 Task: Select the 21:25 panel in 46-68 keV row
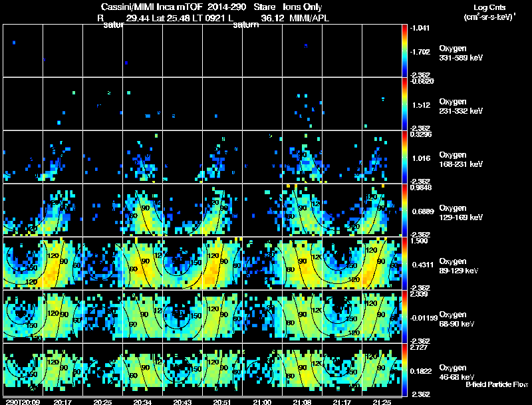click(x=382, y=370)
